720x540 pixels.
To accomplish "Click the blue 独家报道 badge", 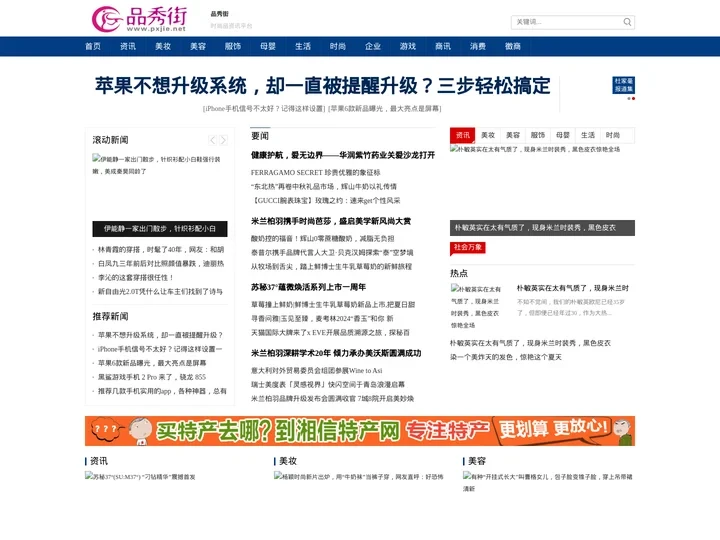I will pyautogui.click(x=624, y=85).
